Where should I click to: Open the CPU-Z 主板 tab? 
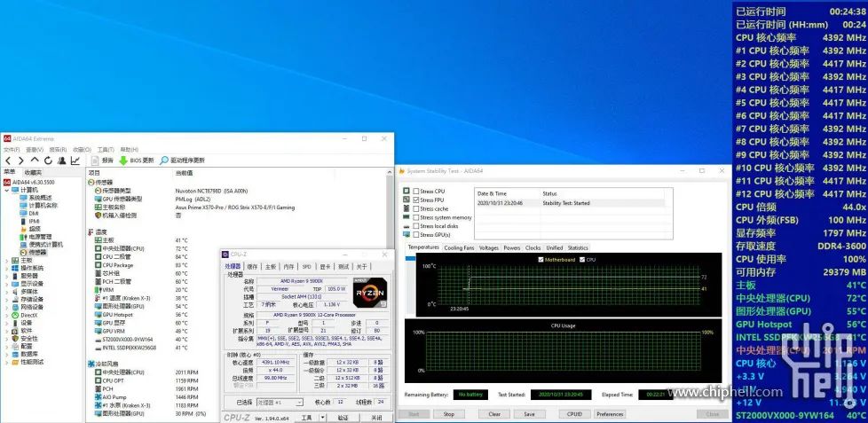point(271,267)
